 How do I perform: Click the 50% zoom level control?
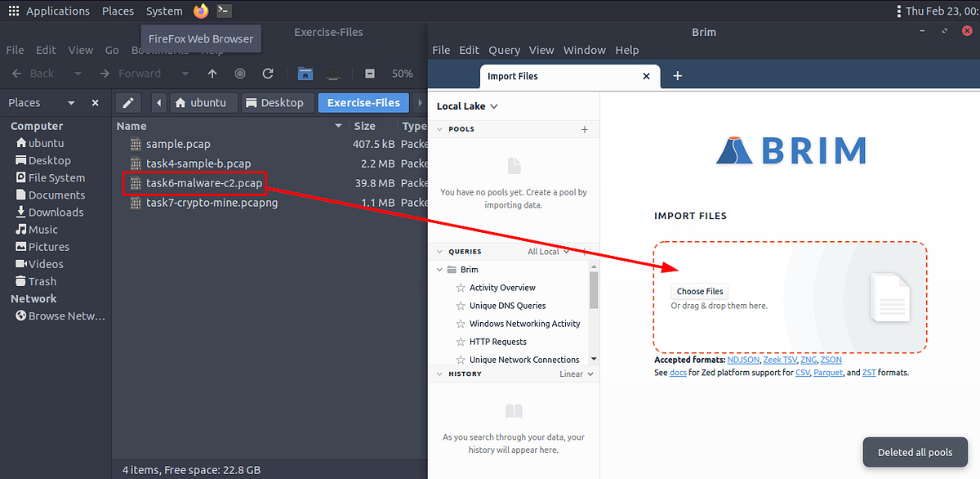click(x=402, y=73)
